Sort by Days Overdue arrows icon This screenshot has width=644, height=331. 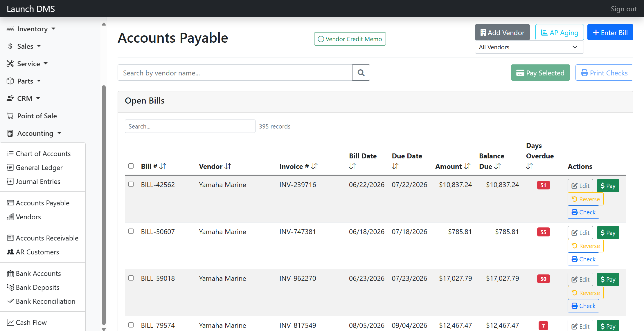(530, 166)
